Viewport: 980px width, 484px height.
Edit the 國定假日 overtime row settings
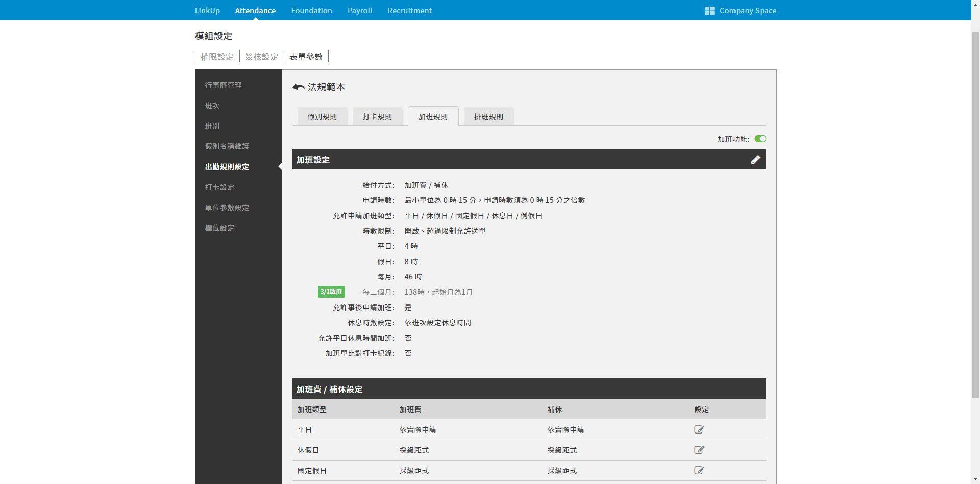[x=699, y=470]
